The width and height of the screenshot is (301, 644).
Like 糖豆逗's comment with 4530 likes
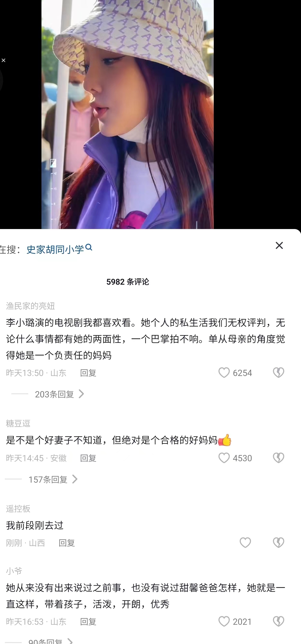tap(224, 458)
